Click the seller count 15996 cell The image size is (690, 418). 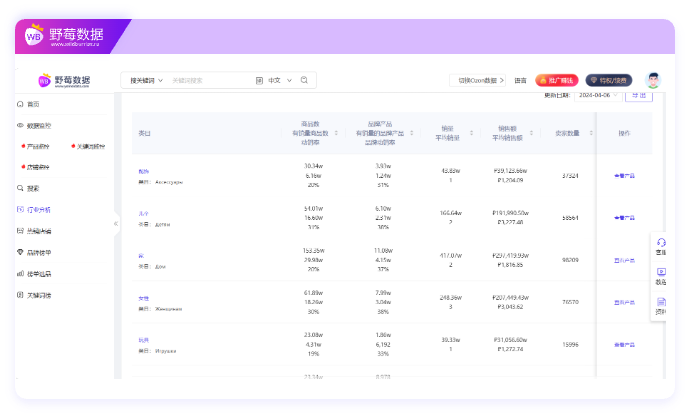tap(570, 345)
